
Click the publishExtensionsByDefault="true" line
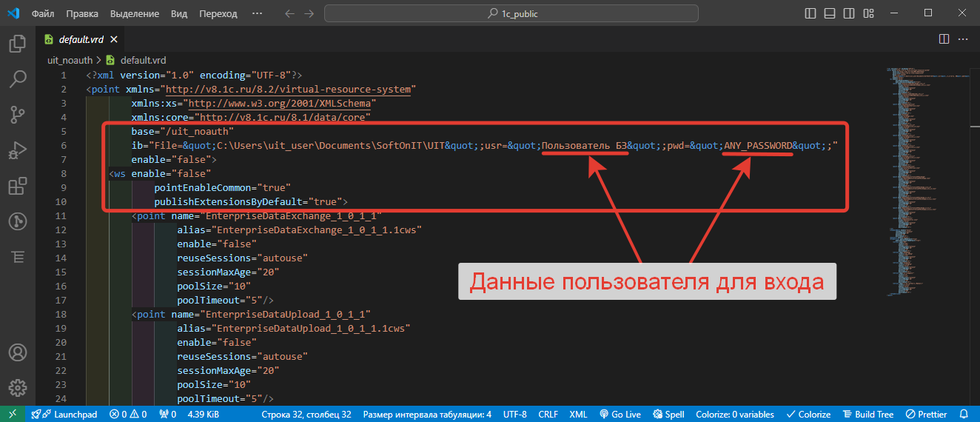pos(251,201)
